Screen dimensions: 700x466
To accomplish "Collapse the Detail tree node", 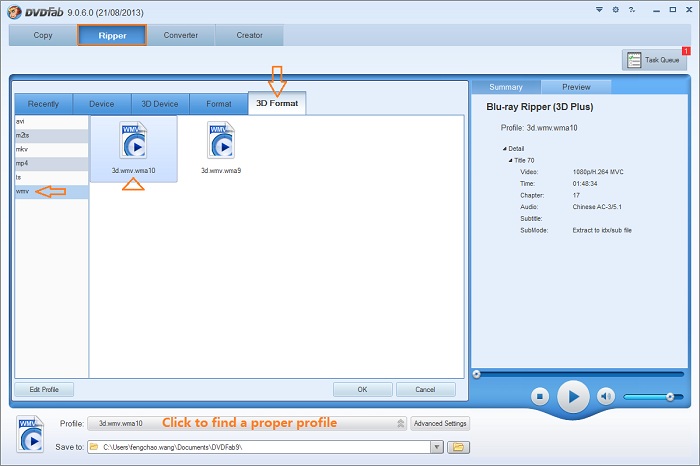I will 505,149.
